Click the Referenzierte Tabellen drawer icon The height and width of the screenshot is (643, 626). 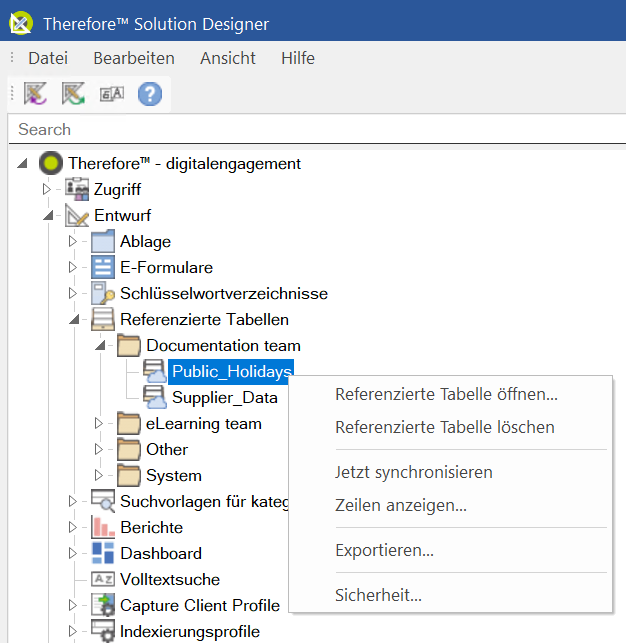103,319
